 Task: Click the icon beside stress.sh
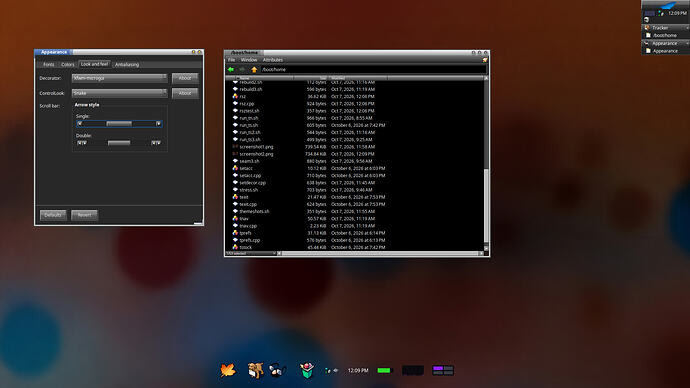235,190
